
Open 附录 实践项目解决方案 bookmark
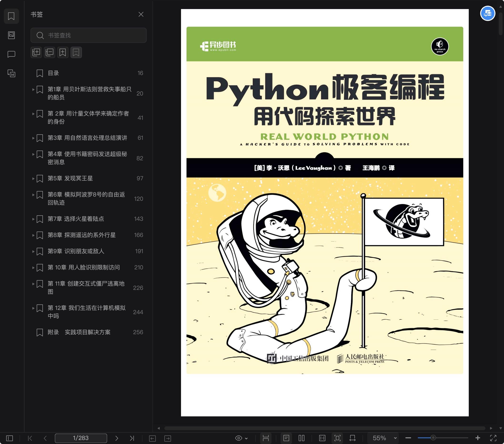coord(79,332)
